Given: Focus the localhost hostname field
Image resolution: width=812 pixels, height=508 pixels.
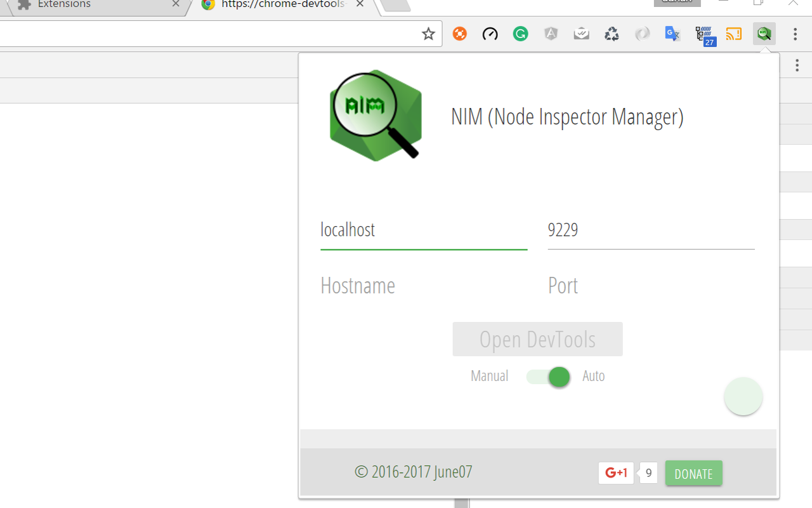Looking at the screenshot, I should tap(424, 230).
